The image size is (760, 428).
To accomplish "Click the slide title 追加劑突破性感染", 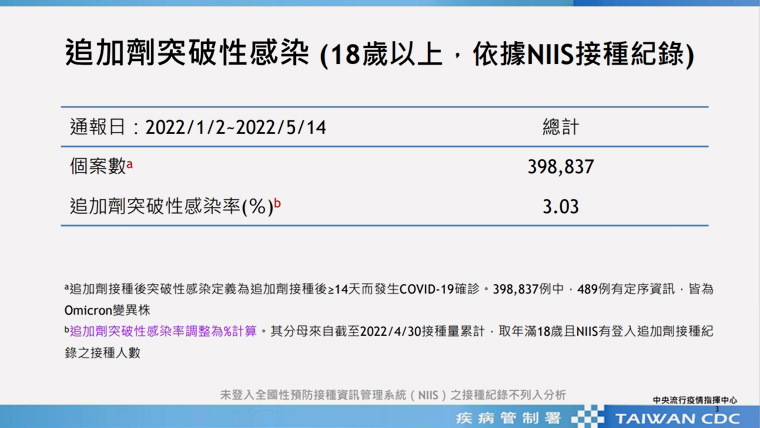I will 187,53.
